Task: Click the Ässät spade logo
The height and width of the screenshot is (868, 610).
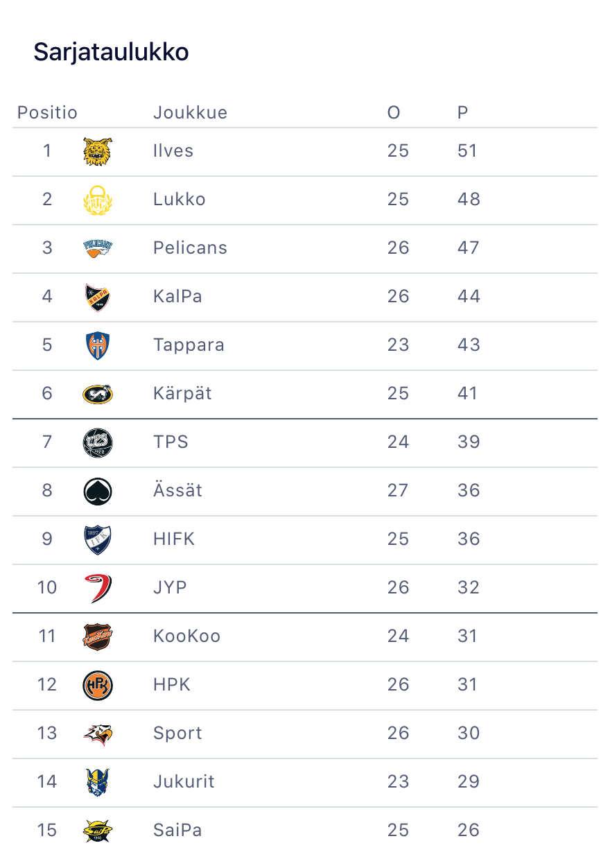Action: coord(97,491)
